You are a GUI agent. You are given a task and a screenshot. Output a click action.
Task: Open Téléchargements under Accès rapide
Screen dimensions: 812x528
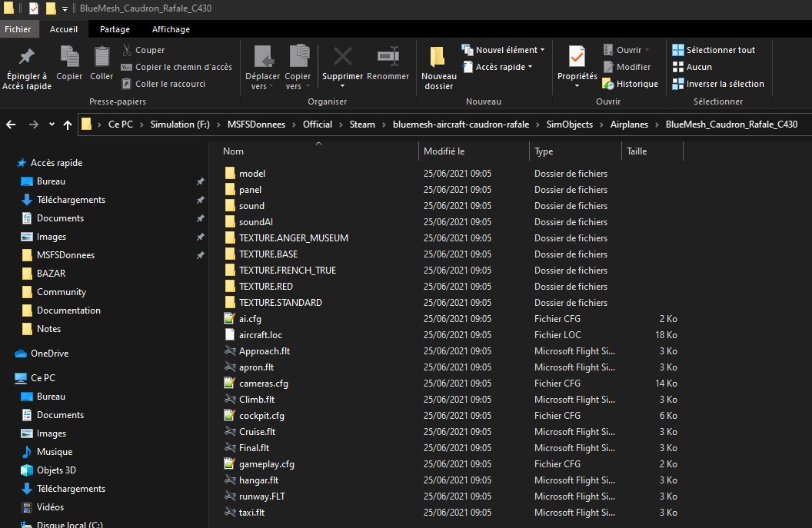[x=71, y=200]
